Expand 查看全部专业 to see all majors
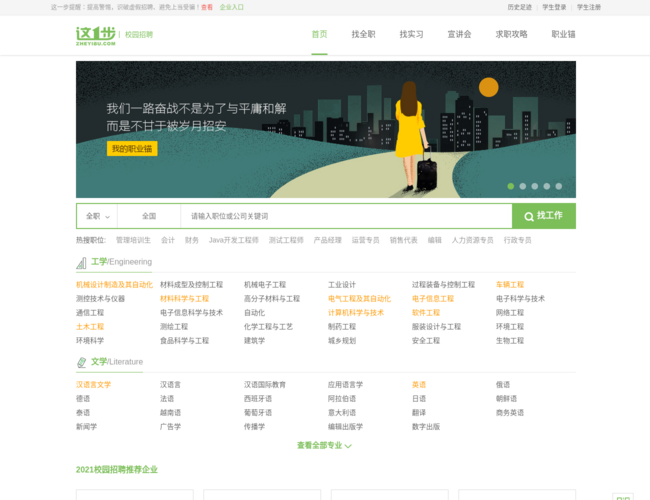Image resolution: width=650 pixels, height=500 pixels. coord(324,446)
